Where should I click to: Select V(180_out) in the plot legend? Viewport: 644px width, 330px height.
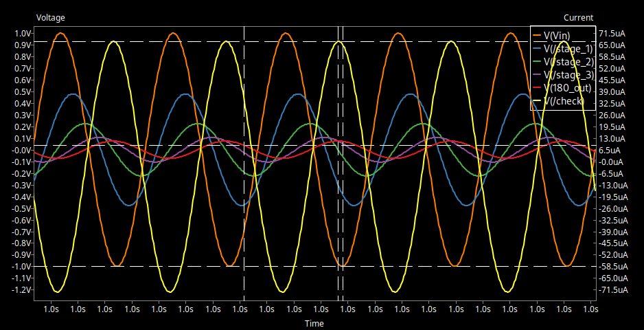click(x=567, y=87)
